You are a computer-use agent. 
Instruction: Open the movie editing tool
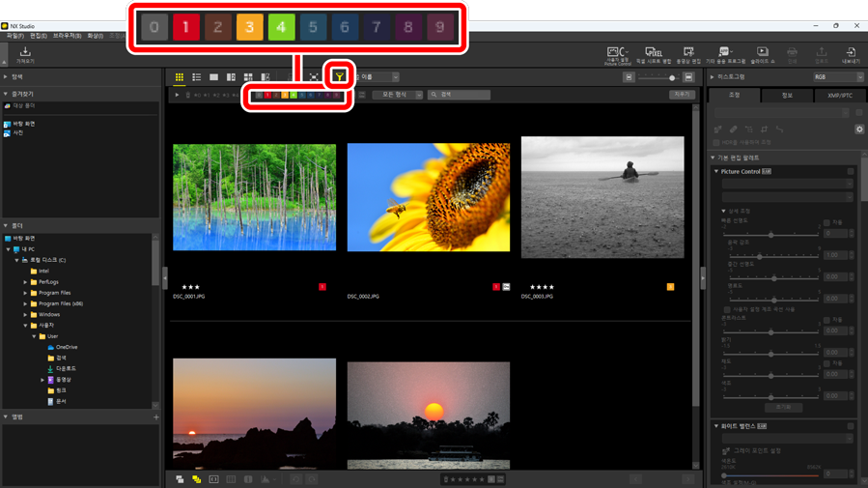[688, 55]
